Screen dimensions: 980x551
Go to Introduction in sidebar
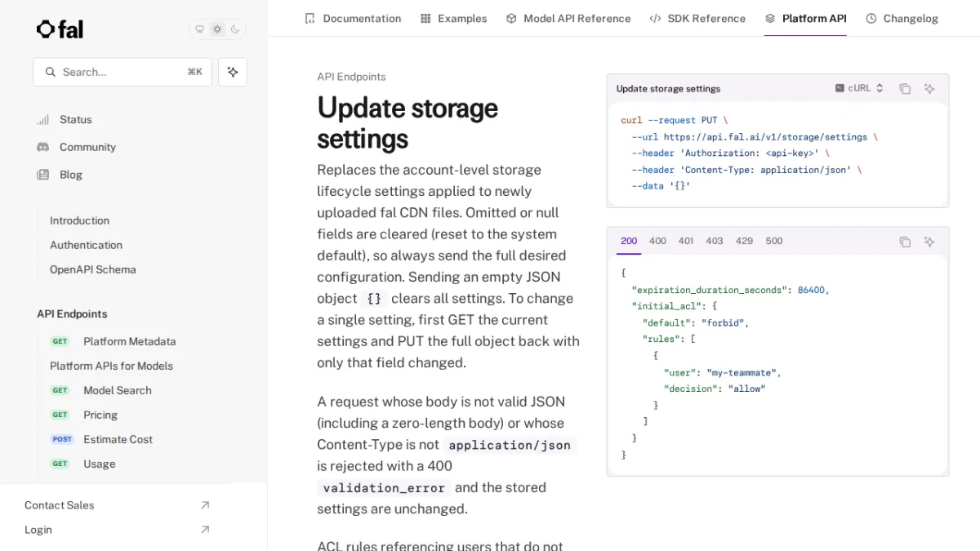pos(79,220)
